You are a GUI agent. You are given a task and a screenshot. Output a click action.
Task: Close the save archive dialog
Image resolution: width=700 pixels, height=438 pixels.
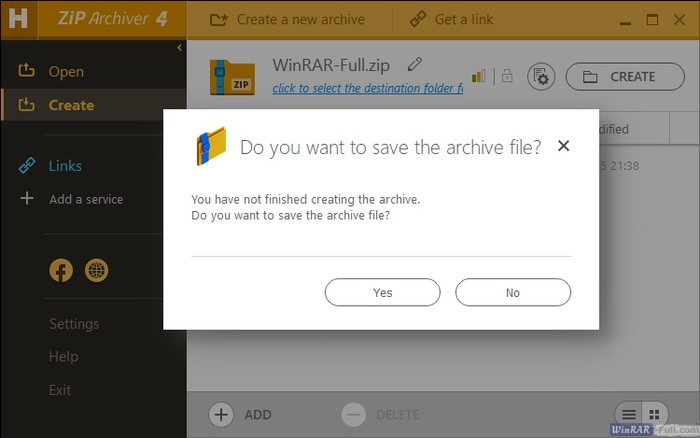tap(563, 146)
